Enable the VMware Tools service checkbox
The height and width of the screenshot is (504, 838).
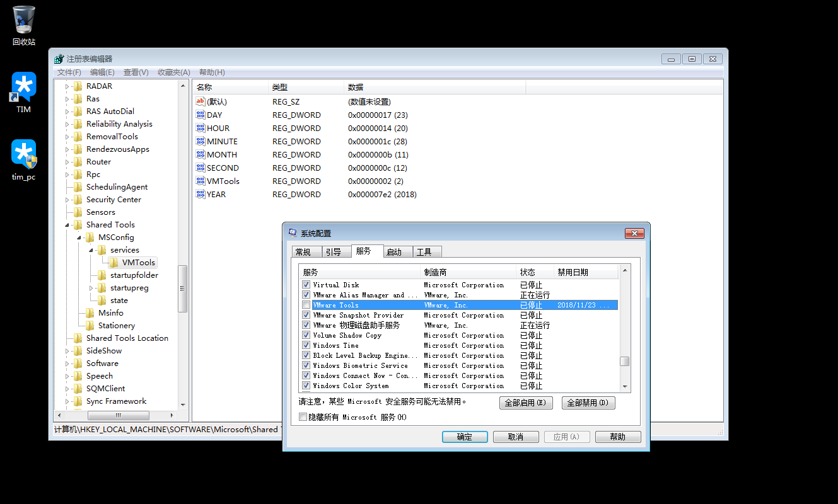coord(306,304)
